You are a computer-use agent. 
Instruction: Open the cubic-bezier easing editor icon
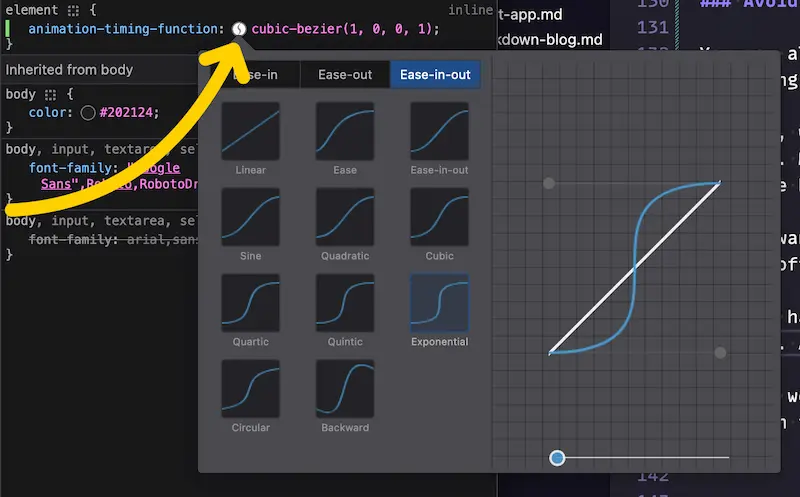pos(239,29)
